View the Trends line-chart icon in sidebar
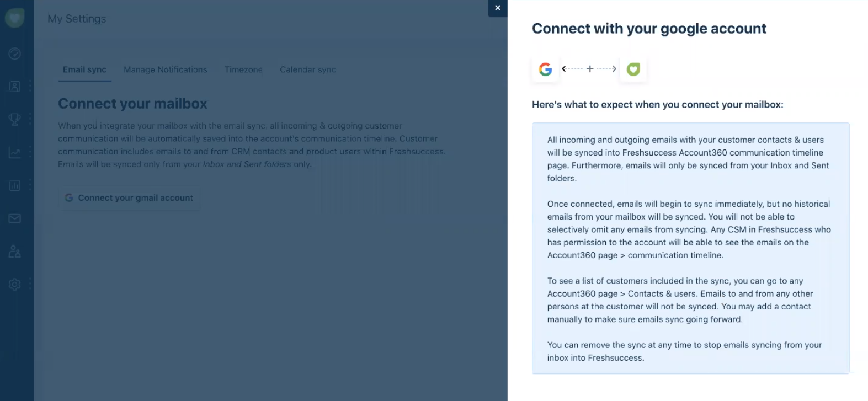Screen dimensions: 868x401 coord(14,152)
